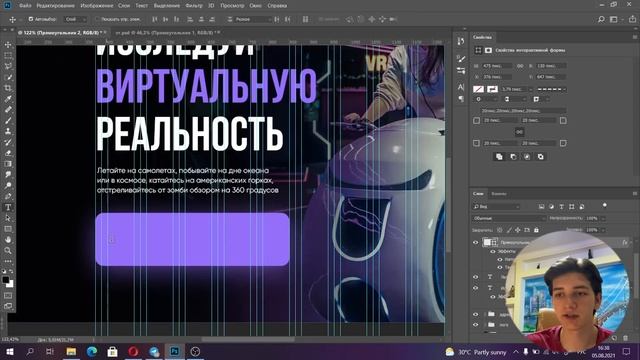640x360 pixels.
Task: Click the lock all padlock icon
Action: pos(536,230)
